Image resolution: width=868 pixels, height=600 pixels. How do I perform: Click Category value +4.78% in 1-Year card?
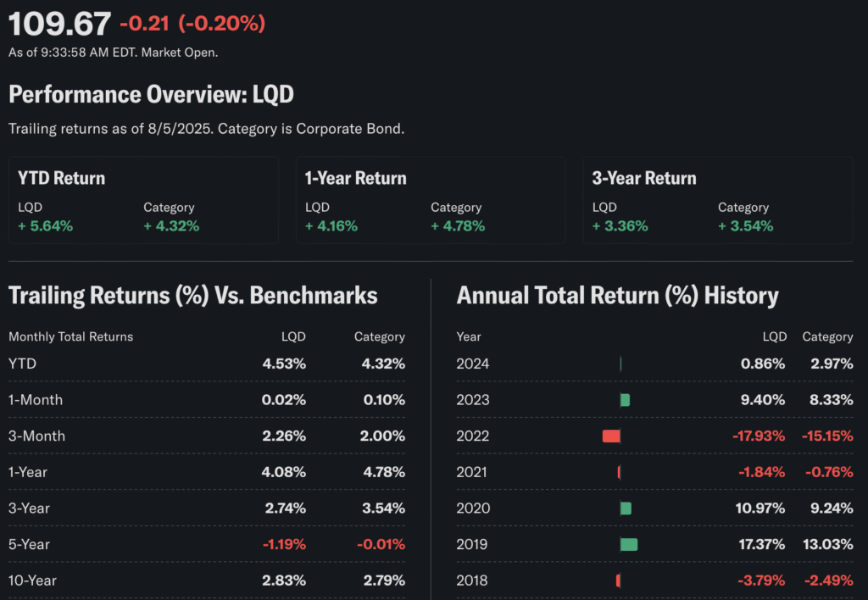coord(458,225)
